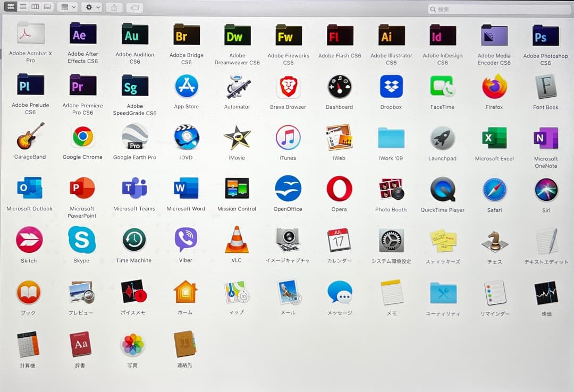Switch to list view in toolbar
Image resolution: width=574 pixels, height=392 pixels.
[x=23, y=6]
